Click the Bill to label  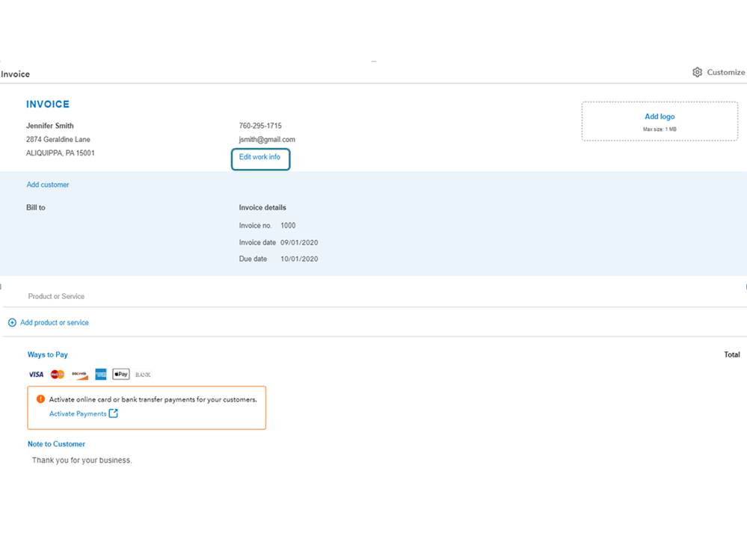click(36, 208)
